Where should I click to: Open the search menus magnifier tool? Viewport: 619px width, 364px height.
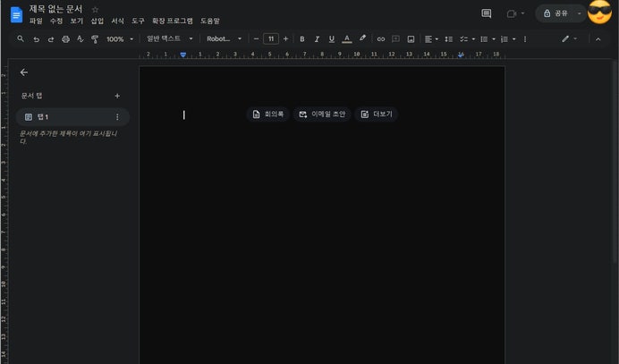21,38
